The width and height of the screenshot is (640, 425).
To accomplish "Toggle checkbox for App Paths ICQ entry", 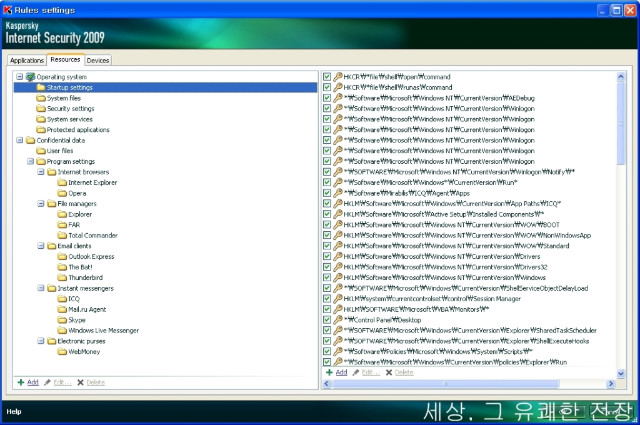I will click(x=327, y=203).
